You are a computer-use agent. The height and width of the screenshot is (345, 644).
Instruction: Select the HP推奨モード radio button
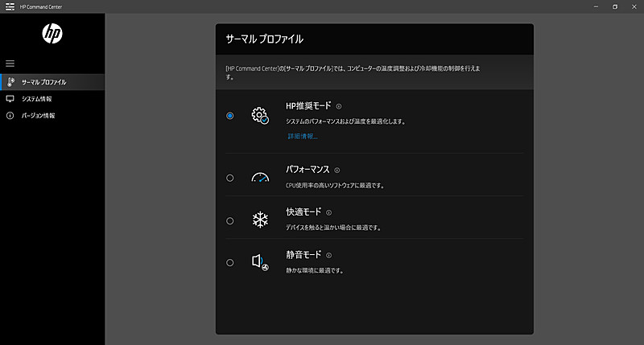[x=230, y=116]
